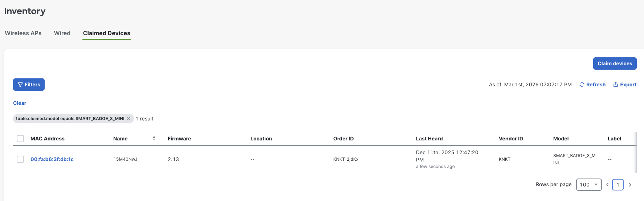Image resolution: width=644 pixels, height=201 pixels.
Task: Open Rows per page dropdown
Action: pyautogui.click(x=588, y=185)
